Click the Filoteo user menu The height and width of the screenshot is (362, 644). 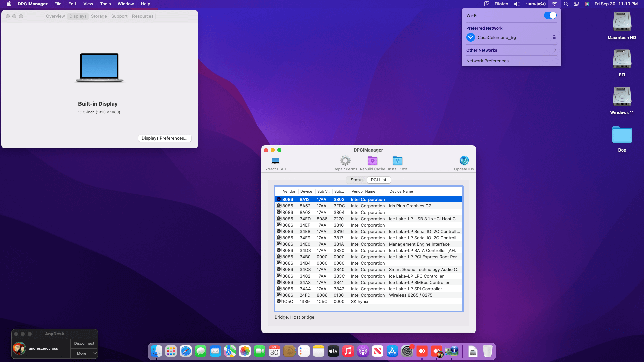[501, 4]
